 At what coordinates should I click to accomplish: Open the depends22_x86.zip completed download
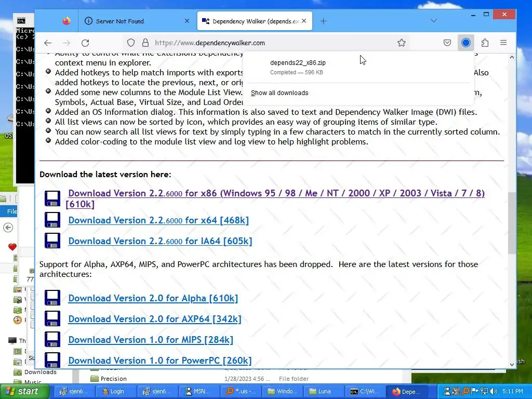point(358,67)
